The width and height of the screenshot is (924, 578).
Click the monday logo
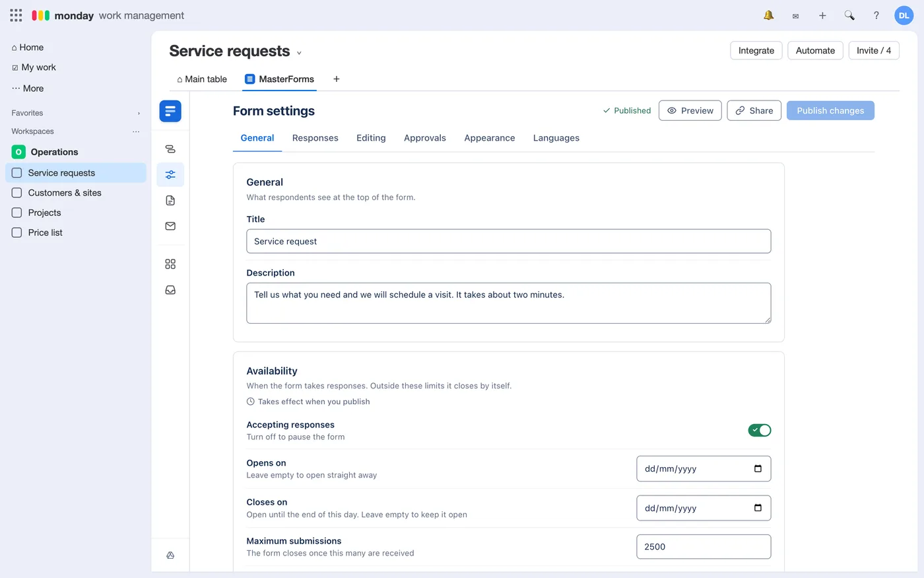pyautogui.click(x=41, y=15)
